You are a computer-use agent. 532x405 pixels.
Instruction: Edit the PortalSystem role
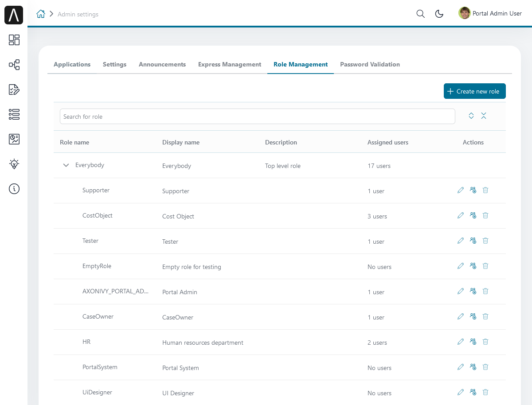(461, 367)
